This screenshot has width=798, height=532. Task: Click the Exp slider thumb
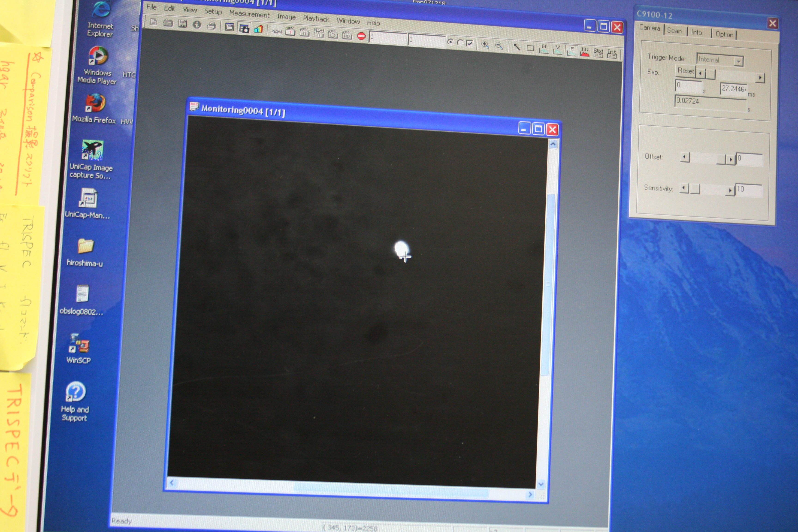[710, 74]
